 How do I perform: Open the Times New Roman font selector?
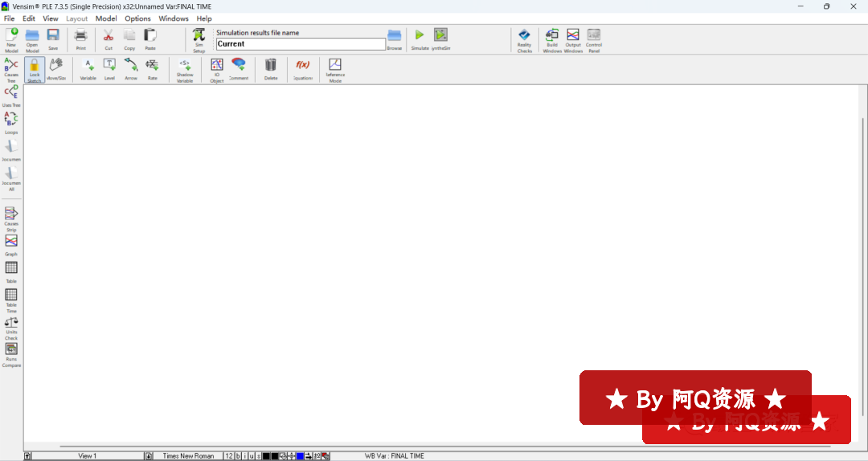[188, 456]
